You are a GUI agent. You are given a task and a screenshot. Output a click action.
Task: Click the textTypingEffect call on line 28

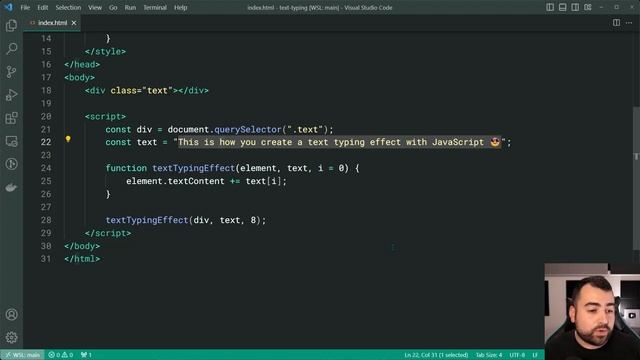coord(147,220)
